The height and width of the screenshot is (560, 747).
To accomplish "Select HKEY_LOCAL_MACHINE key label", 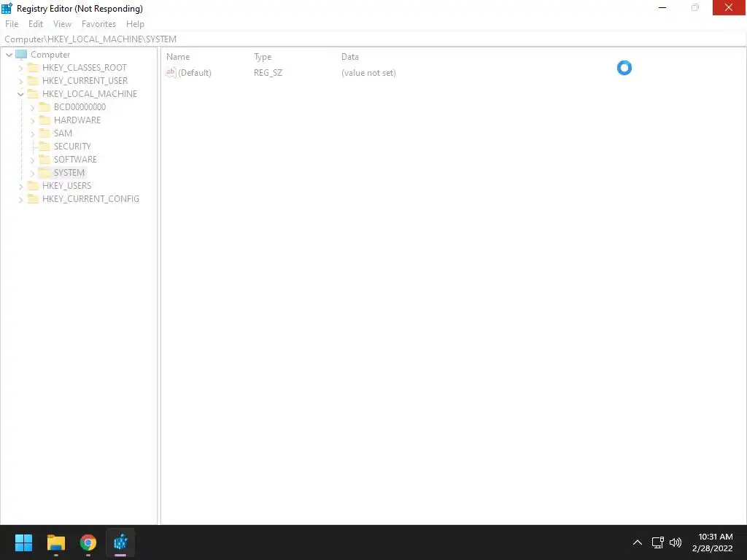I will pos(90,94).
